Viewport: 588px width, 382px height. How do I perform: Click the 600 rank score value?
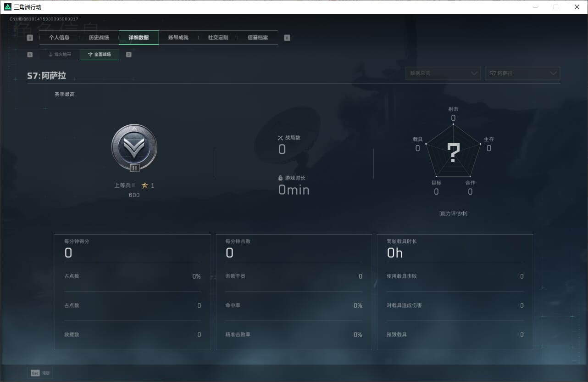pyautogui.click(x=134, y=195)
